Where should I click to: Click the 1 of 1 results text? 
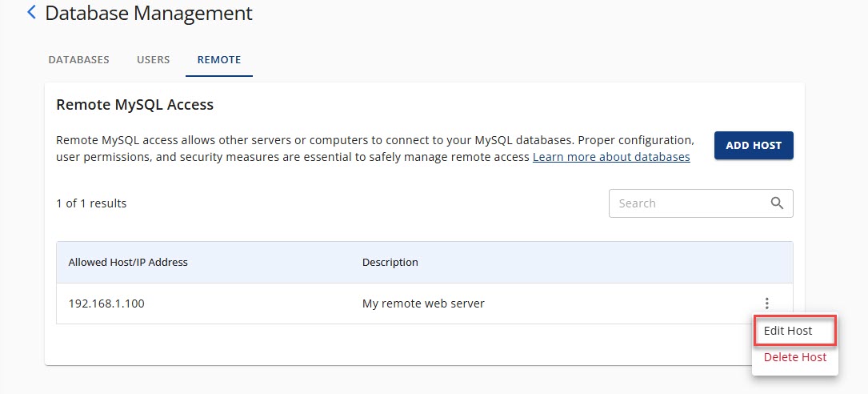91,203
